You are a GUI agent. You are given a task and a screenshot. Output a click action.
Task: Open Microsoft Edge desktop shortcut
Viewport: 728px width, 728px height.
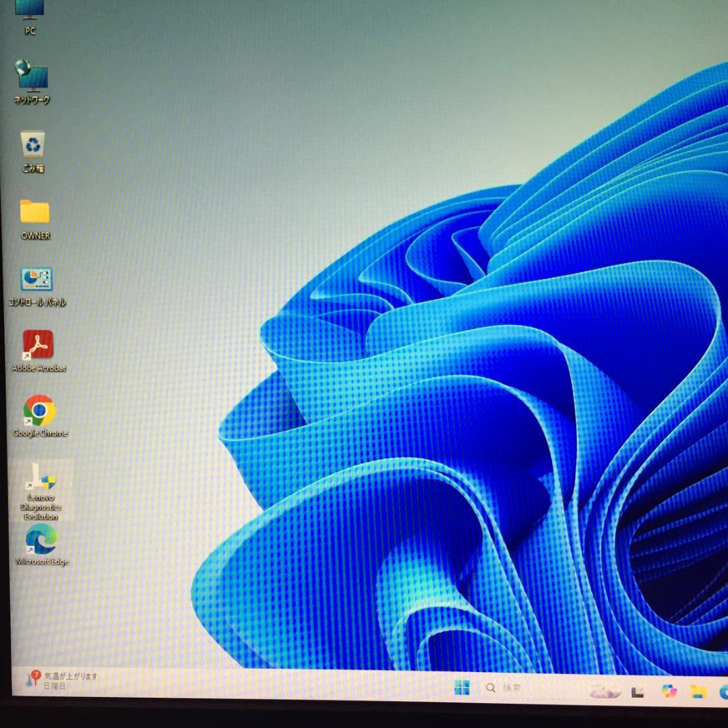tap(41, 541)
